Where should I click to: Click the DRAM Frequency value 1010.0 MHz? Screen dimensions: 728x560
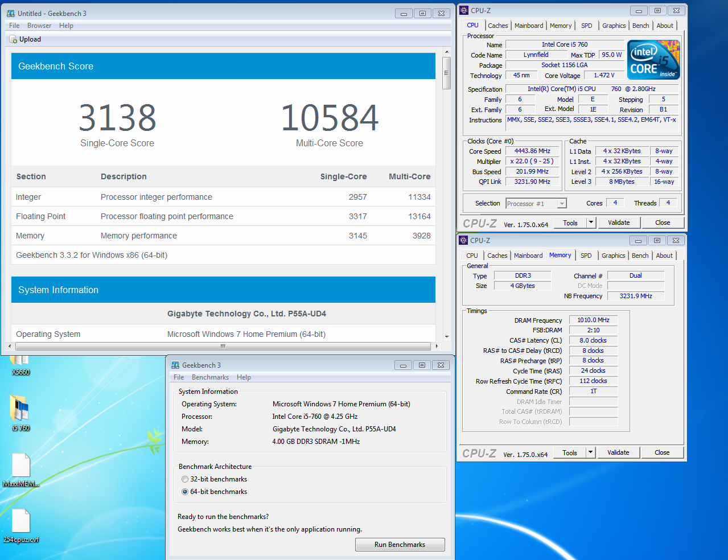pyautogui.click(x=593, y=320)
